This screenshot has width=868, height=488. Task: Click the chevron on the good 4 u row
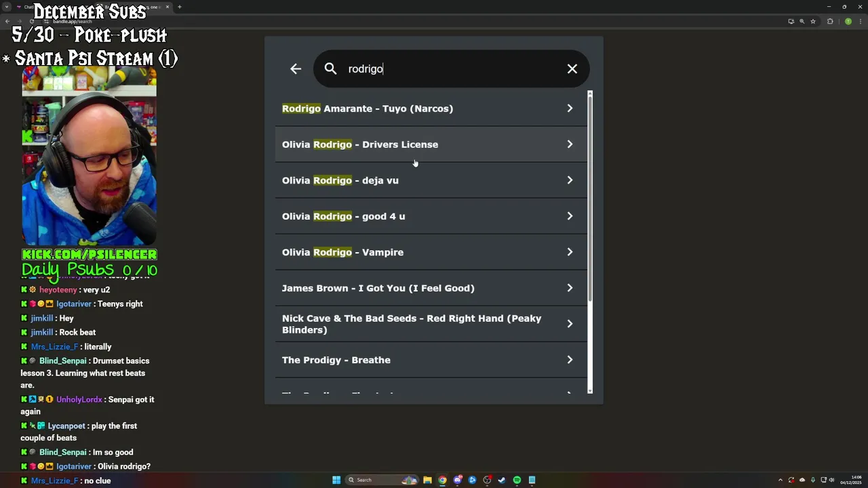pos(570,216)
